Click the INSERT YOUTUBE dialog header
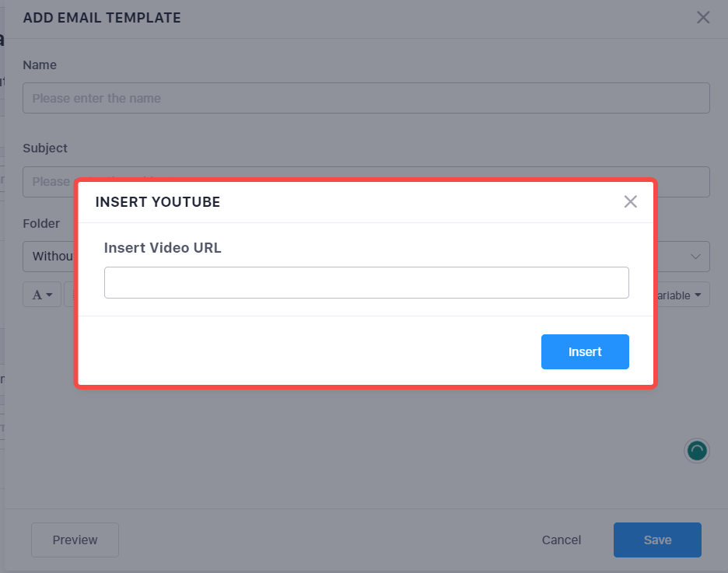 158,201
